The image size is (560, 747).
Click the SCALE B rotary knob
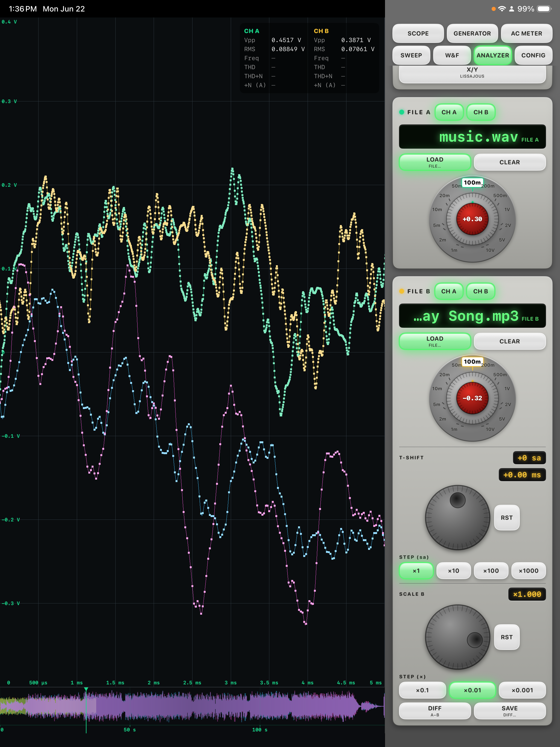click(457, 637)
